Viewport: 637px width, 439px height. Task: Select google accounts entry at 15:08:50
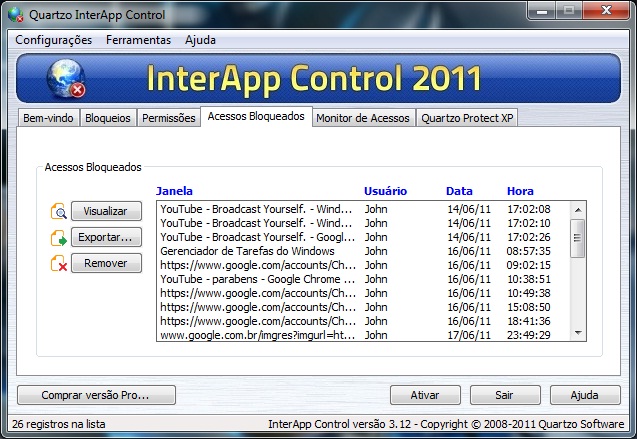pos(363,307)
